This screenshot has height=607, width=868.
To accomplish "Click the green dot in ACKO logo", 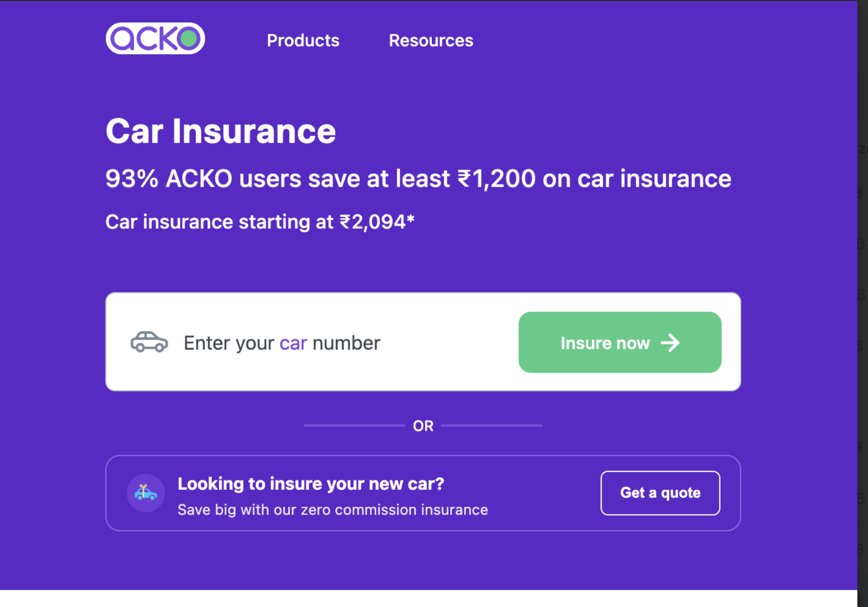I will point(188,38).
